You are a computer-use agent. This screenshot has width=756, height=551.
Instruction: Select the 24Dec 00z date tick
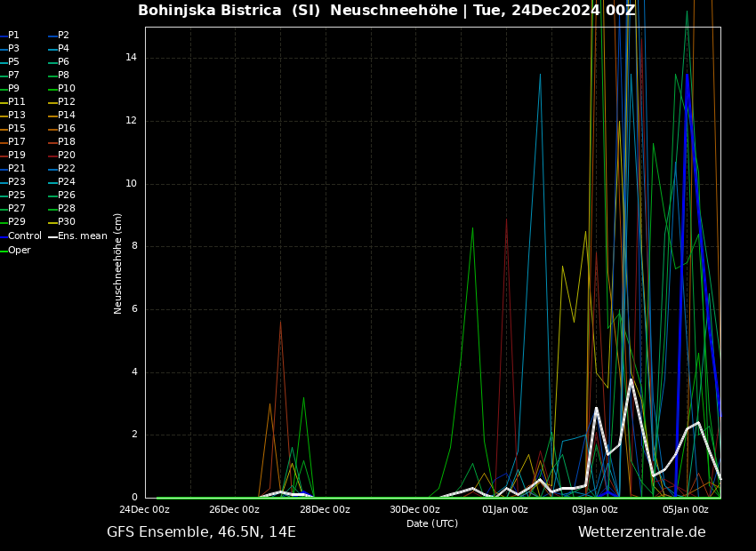(144, 510)
